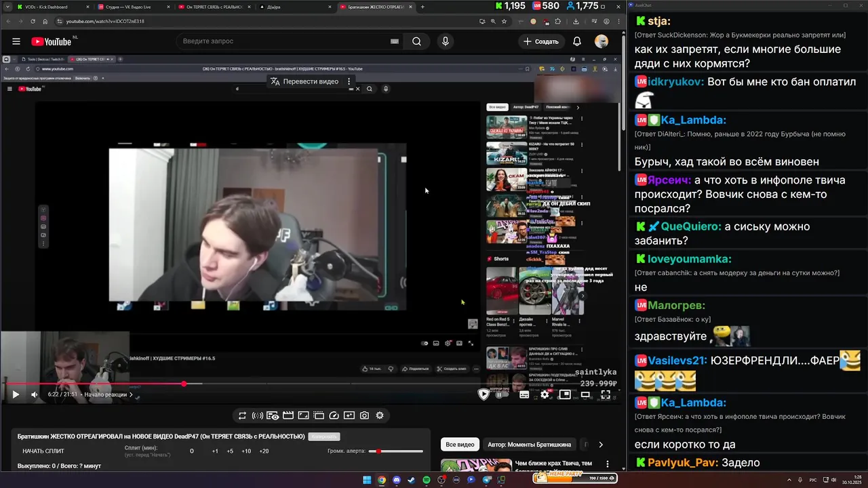Bookmark this page with the star icon
868x488 pixels.
504,21
